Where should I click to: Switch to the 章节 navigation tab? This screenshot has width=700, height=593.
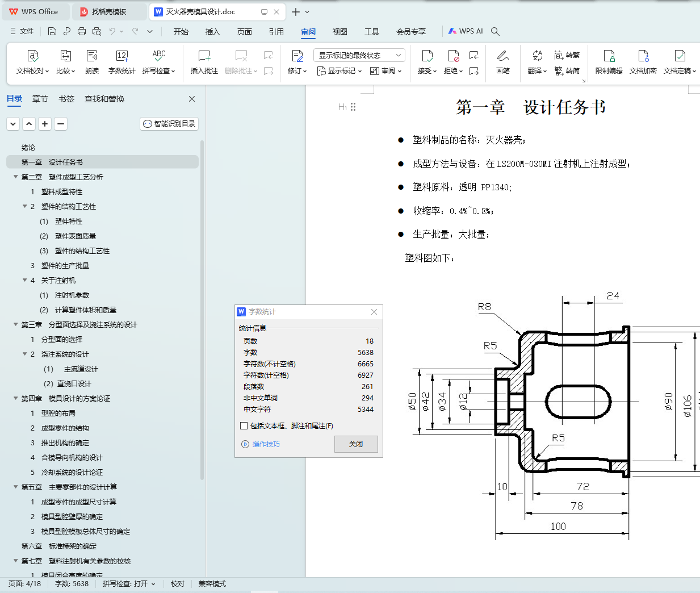click(40, 99)
